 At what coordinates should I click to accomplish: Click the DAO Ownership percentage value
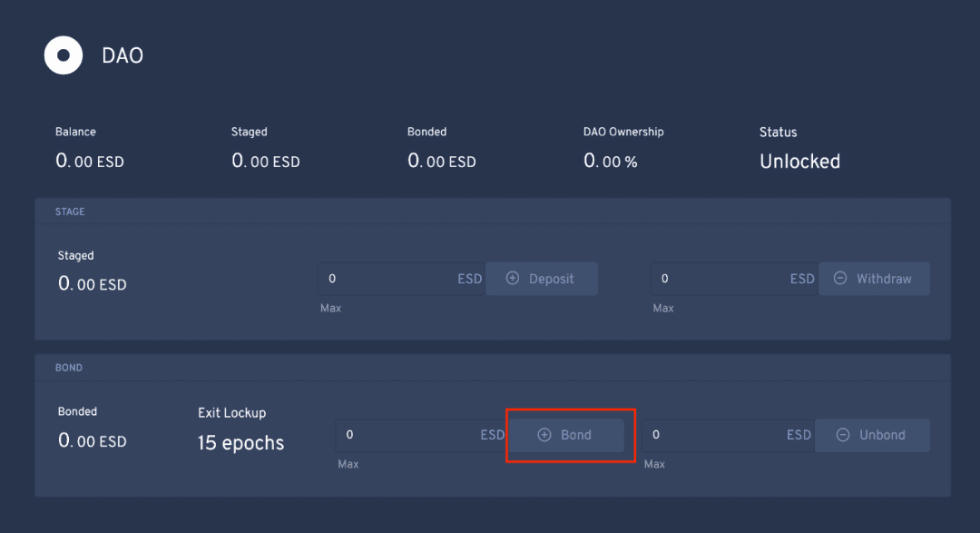click(611, 162)
